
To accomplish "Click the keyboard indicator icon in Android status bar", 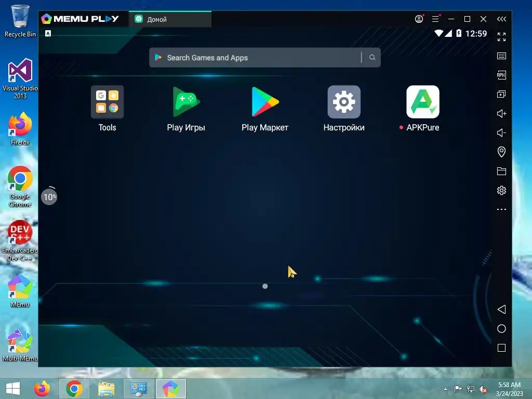I will click(x=48, y=33).
